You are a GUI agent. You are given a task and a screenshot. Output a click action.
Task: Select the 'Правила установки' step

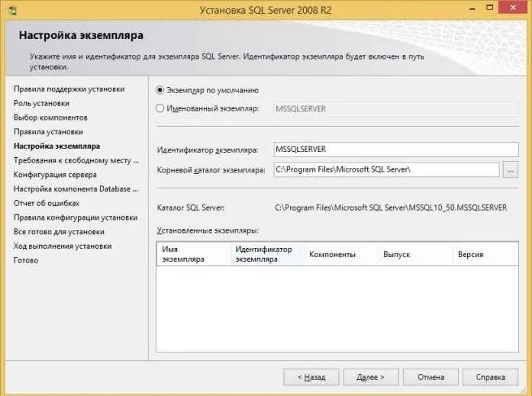(48, 132)
